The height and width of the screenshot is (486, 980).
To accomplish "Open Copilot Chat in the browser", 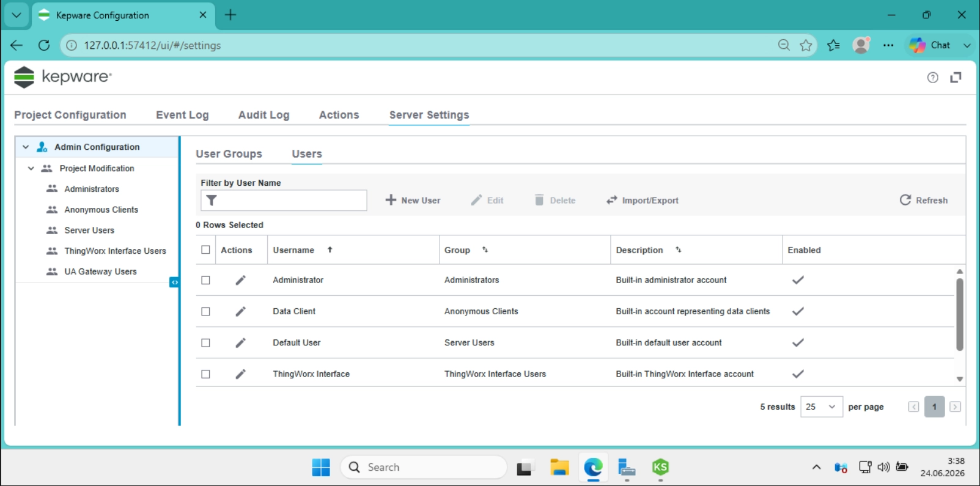I will (x=930, y=45).
